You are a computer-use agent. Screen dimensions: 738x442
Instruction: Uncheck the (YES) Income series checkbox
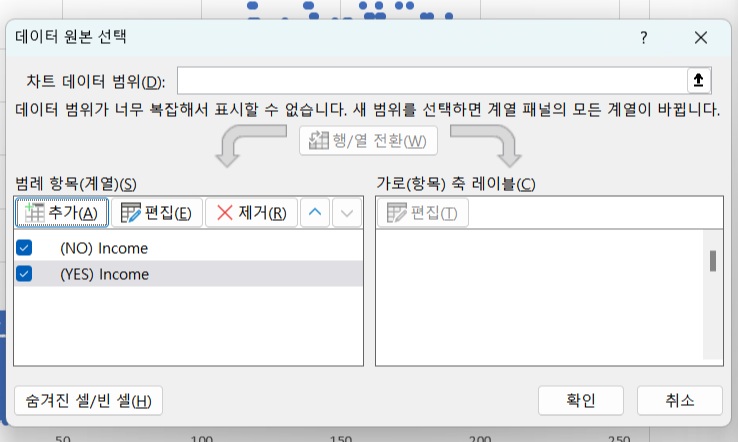pos(24,273)
